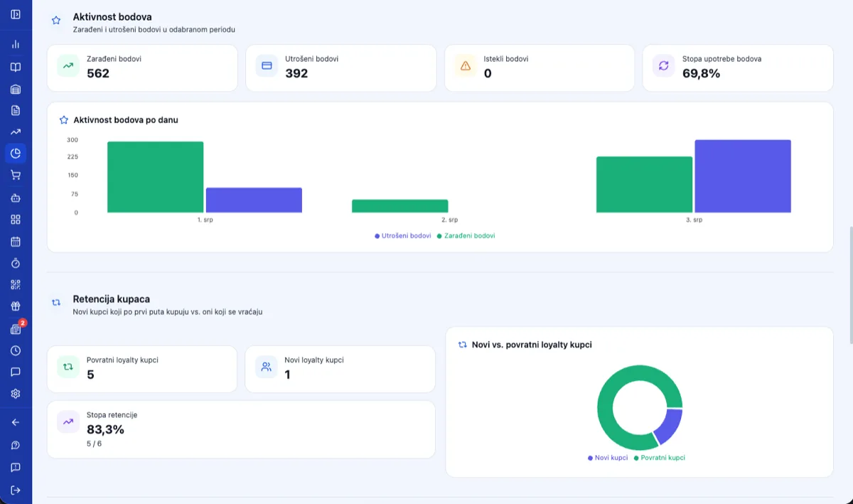Toggle the sidebar panel icon at top
The height and width of the screenshot is (504, 853).
point(16,14)
